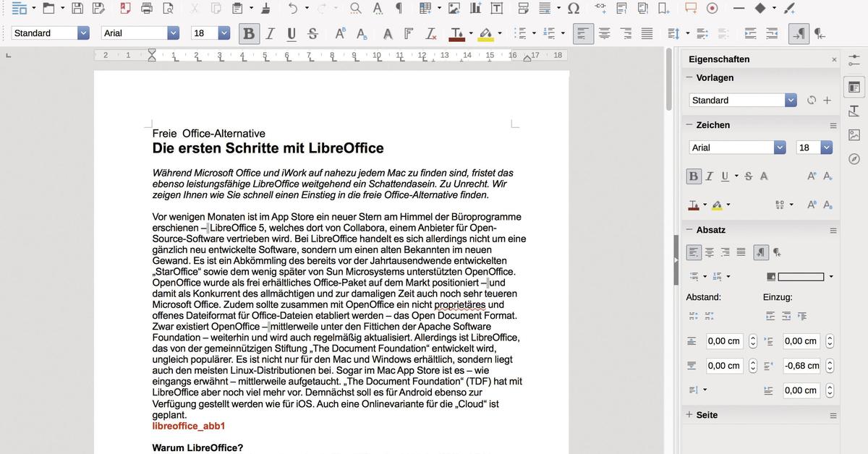Clear direct formatting icon in toolbar
Viewport: 868px width, 454px height.
[431, 33]
